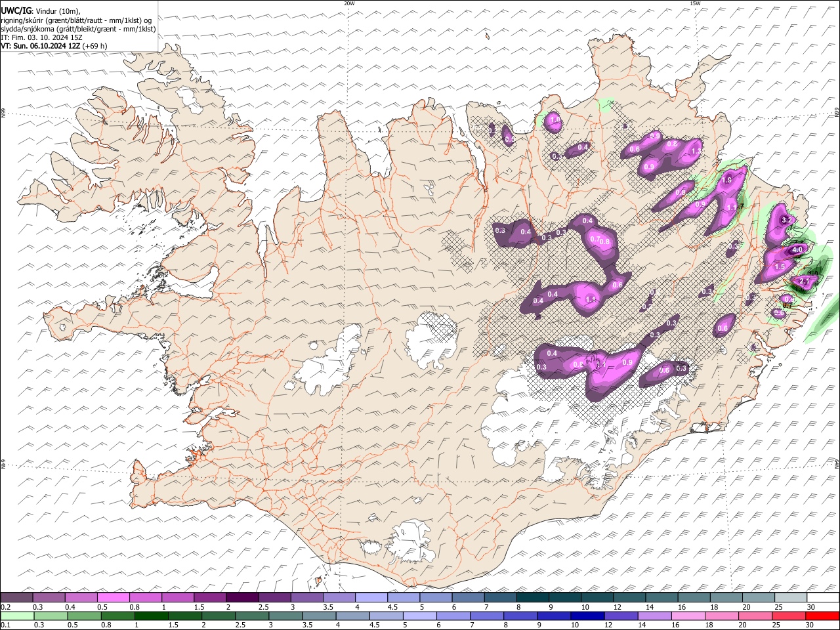Click the 'UWC/IG: Vindur (10m)' title text
Screen dimensions: 840x630
point(40,11)
